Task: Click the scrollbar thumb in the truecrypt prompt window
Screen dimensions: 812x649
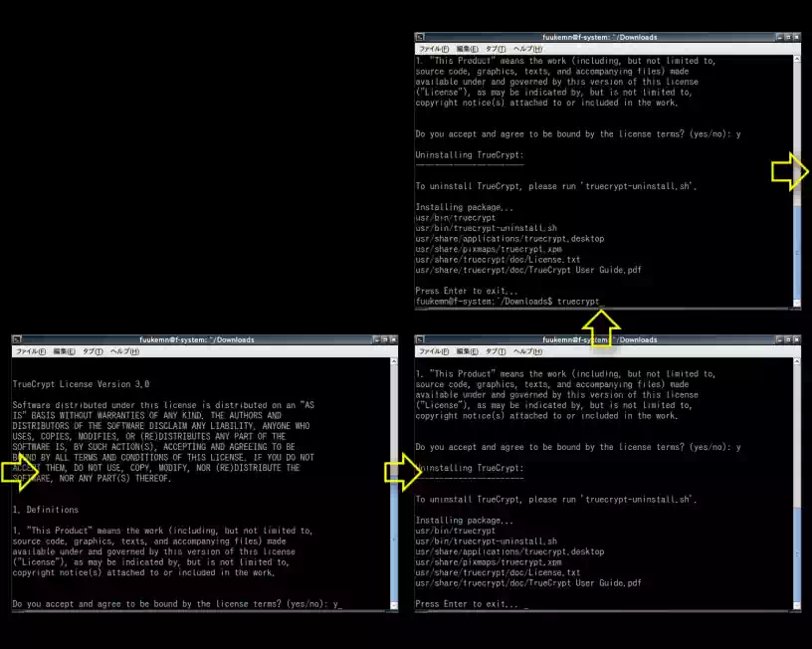Action: pyautogui.click(x=797, y=251)
